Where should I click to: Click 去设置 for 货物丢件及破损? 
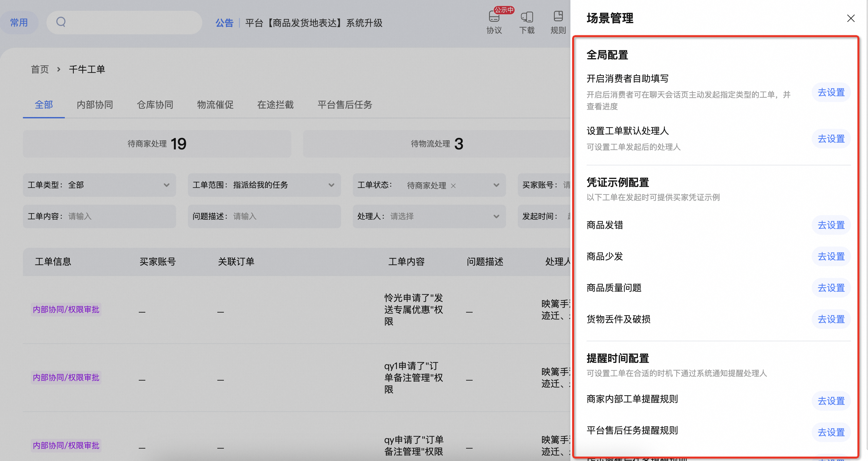pyautogui.click(x=831, y=319)
